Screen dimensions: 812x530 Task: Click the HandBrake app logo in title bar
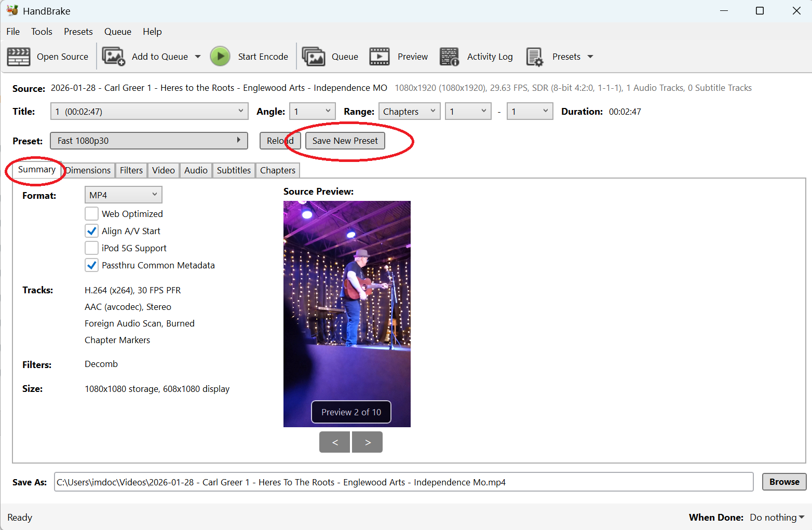[12, 10]
